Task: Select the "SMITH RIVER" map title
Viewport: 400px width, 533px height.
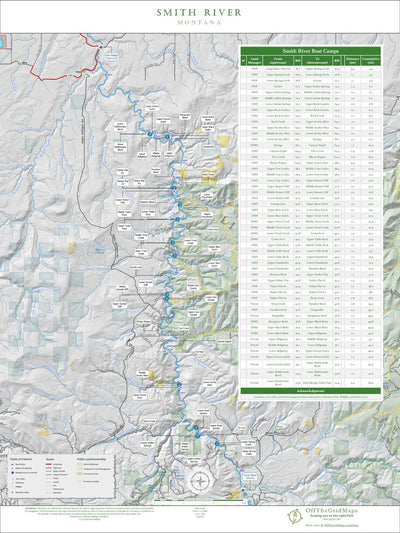Action: [199, 13]
